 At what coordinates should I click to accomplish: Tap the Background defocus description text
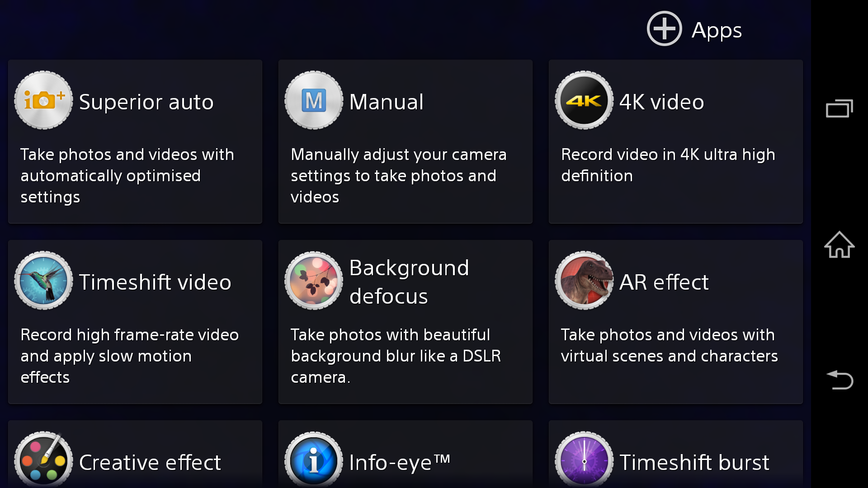click(x=396, y=356)
